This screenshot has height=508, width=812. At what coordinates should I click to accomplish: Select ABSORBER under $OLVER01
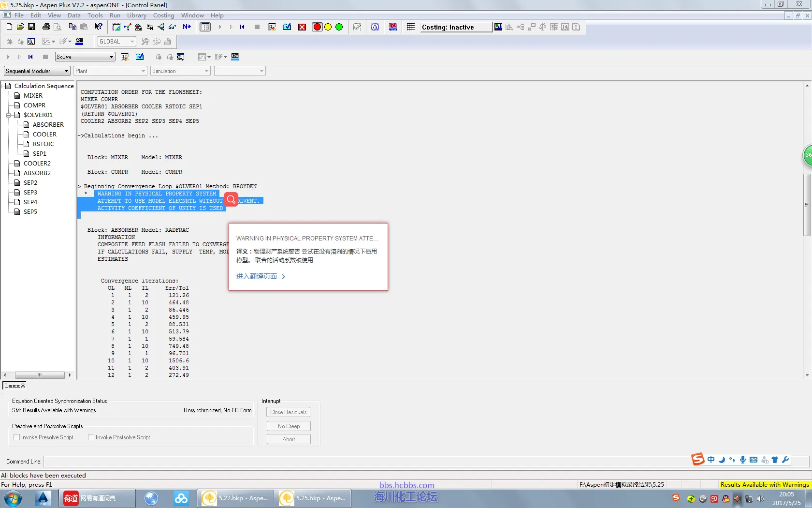[48, 125]
